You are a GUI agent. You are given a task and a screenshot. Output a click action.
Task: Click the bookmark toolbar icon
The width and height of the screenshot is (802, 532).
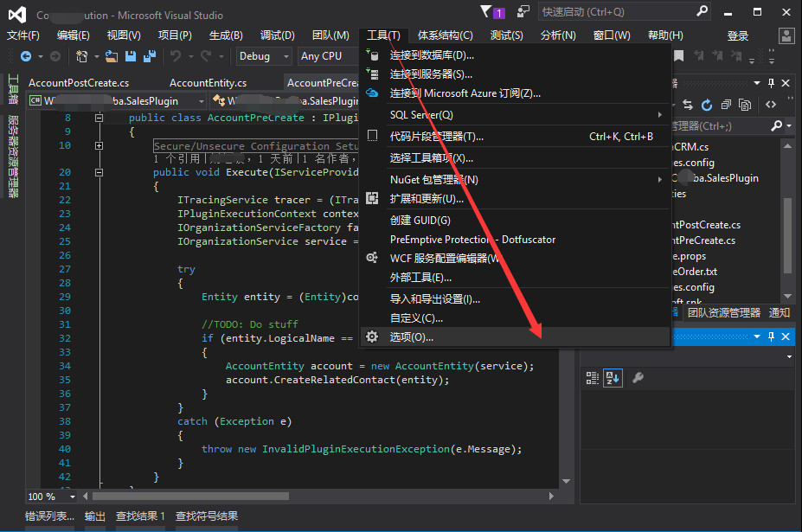pyautogui.click(x=679, y=55)
